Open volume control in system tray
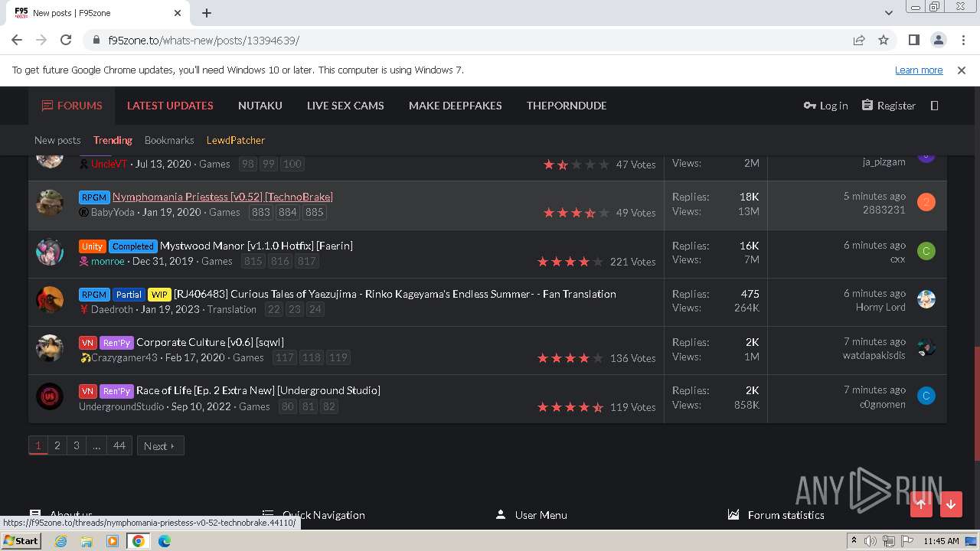Screen dimensions: 980x551 pos(871,541)
